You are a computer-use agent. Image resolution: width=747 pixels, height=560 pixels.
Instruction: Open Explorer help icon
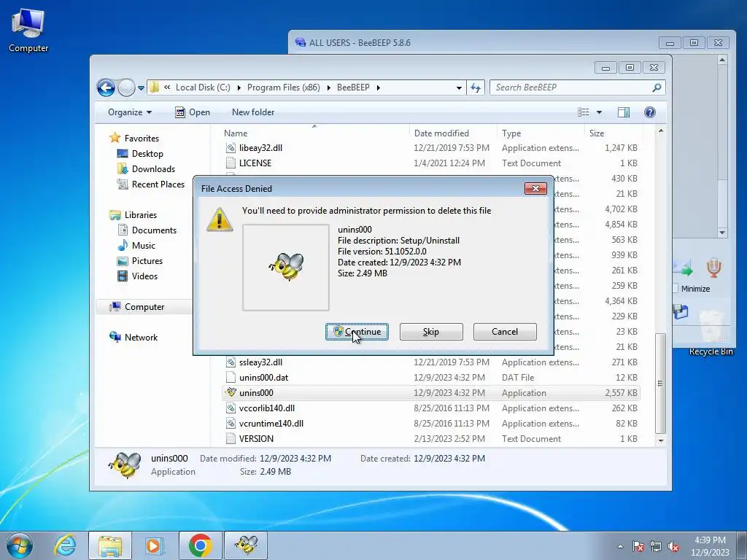click(x=650, y=112)
